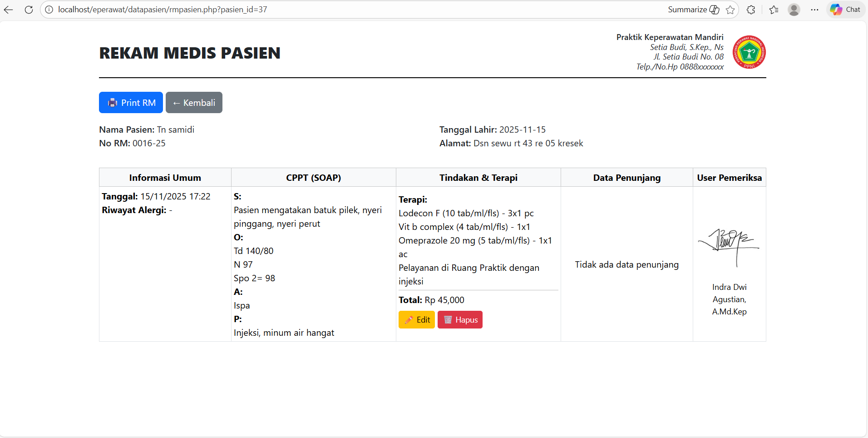Click the Tindakan & Terapi column header
This screenshot has height=438, width=868.
[478, 178]
